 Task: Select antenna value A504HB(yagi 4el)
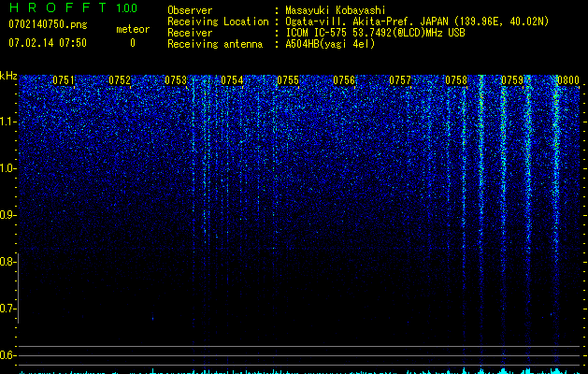pos(330,44)
